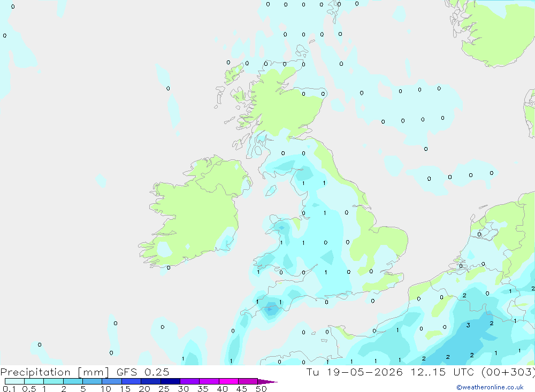Click the '10' legend scale label
Viewport: 535px width, 392px height.
(x=106, y=389)
